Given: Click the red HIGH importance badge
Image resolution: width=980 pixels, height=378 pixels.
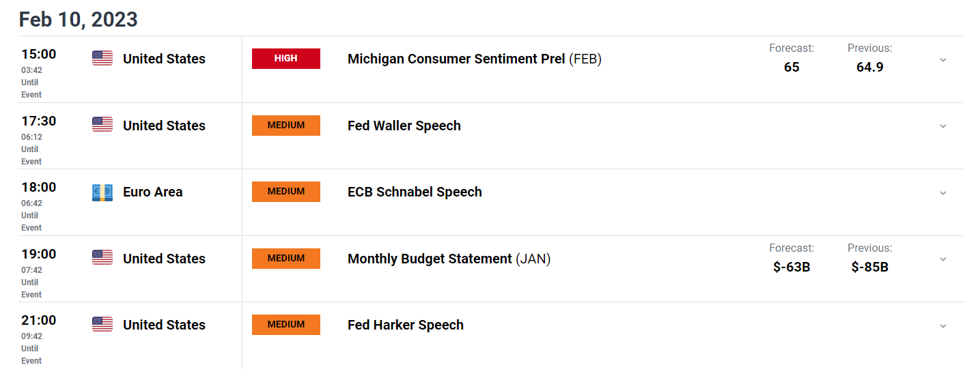Looking at the screenshot, I should point(286,59).
